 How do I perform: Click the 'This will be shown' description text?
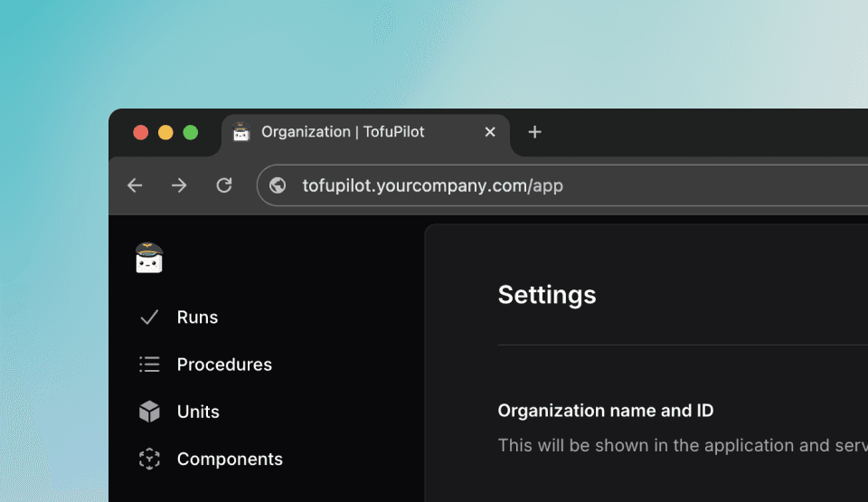(x=683, y=446)
